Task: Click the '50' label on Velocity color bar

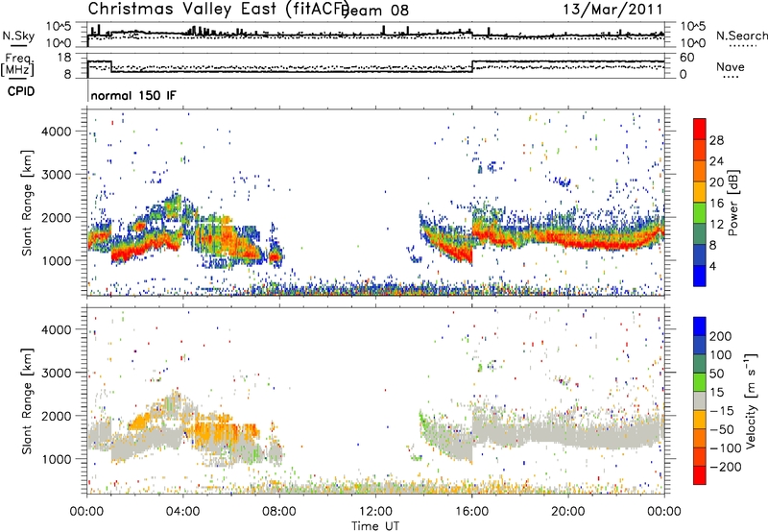Action: [716, 374]
